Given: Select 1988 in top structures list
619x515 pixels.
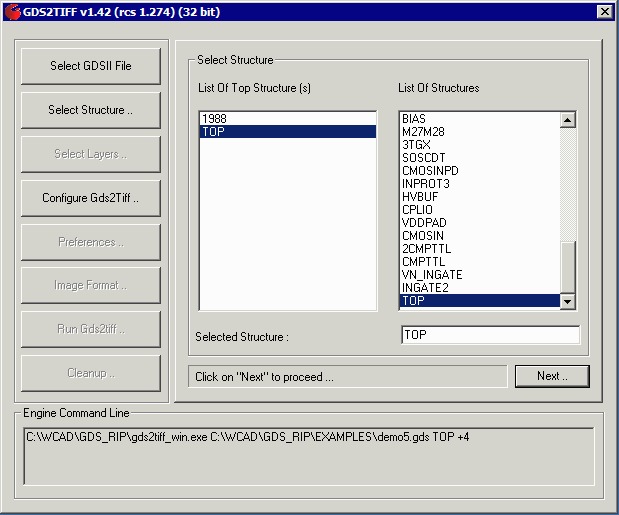Looking at the screenshot, I should pos(288,118).
